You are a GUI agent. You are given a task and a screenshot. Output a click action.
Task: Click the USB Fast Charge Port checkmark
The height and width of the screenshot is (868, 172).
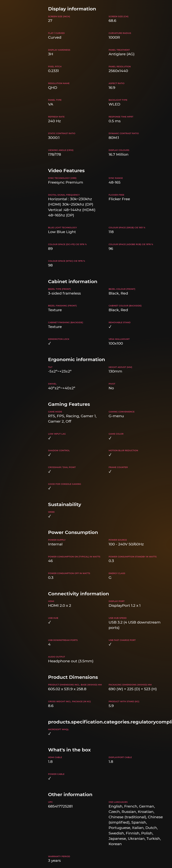110,644
